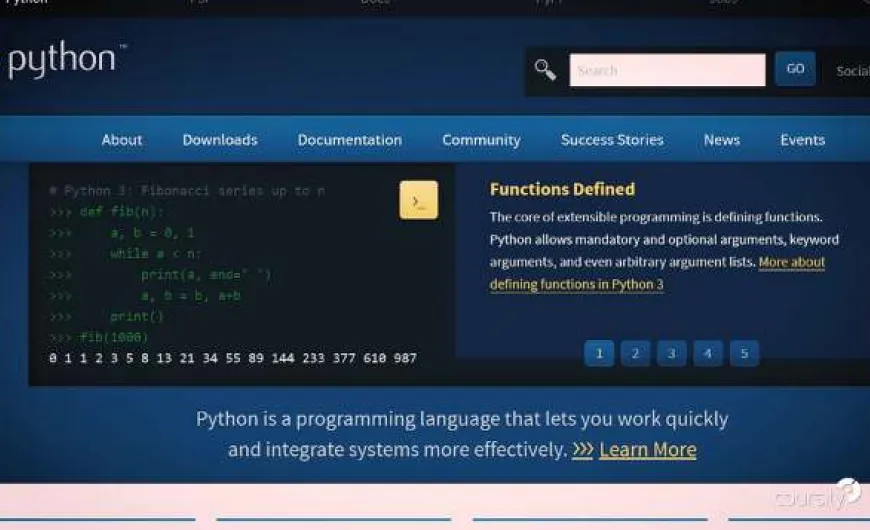Click the Fibonacci output number line
The height and width of the screenshot is (530, 870).
coord(232,358)
